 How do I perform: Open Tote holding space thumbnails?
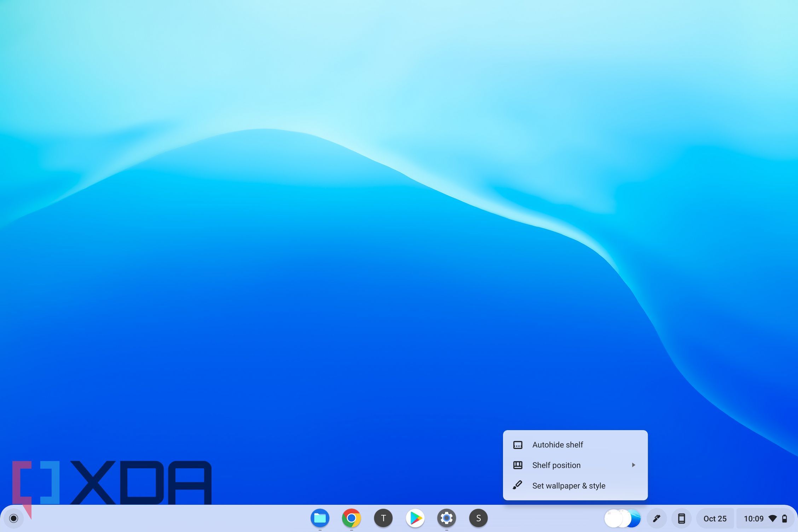tap(623, 519)
